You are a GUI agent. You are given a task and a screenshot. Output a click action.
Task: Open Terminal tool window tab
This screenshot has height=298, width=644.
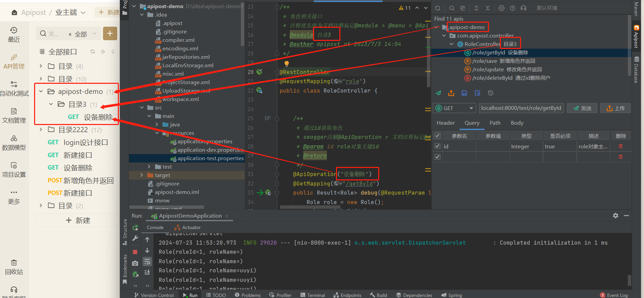click(x=313, y=295)
